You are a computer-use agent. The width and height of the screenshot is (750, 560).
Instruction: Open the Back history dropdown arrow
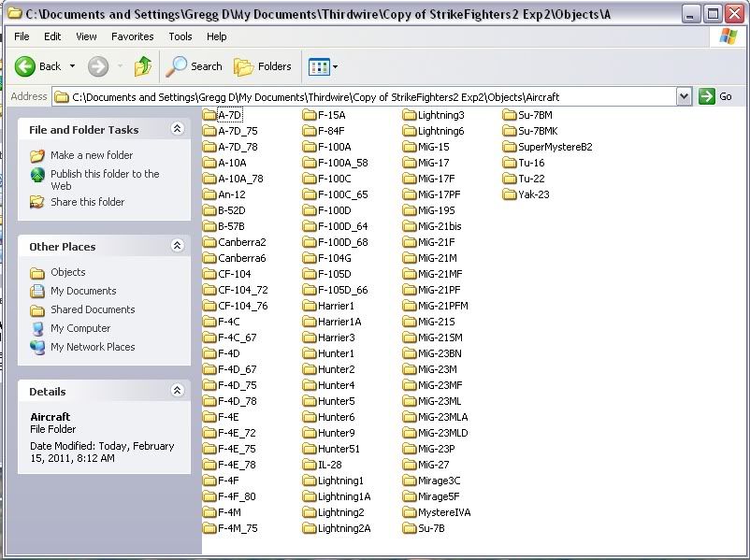(72, 66)
